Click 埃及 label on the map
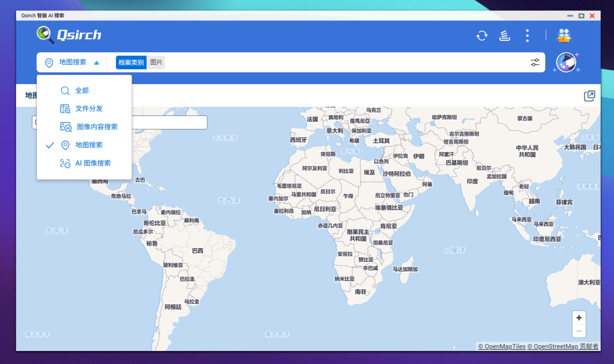The height and width of the screenshot is (364, 614). click(x=370, y=173)
